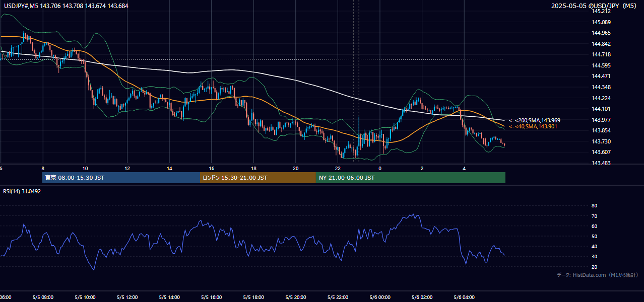The width and height of the screenshot is (644, 302).
Task: Click hour tick 14 under price chart
Action: tap(169, 168)
